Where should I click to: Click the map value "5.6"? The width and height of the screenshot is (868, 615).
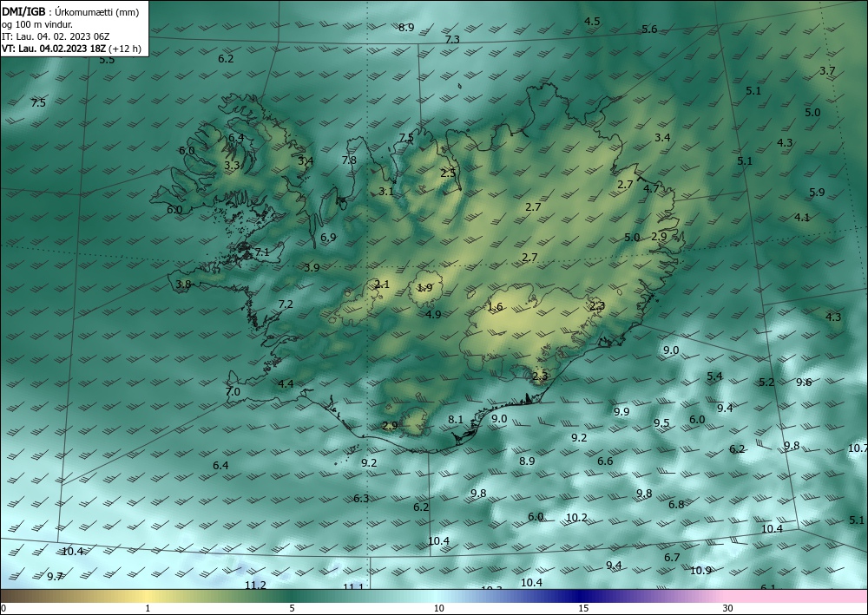[x=649, y=29]
